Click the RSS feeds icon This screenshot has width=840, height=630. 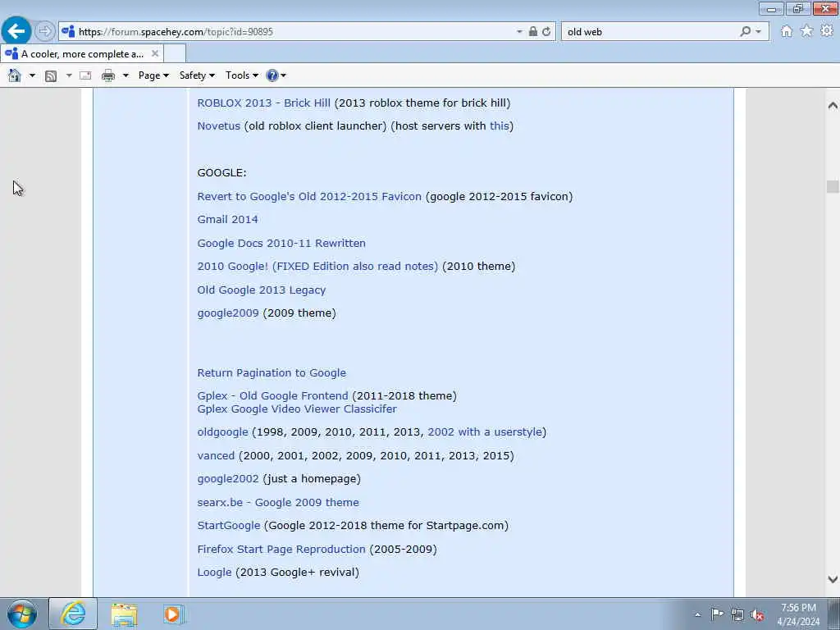(x=51, y=75)
